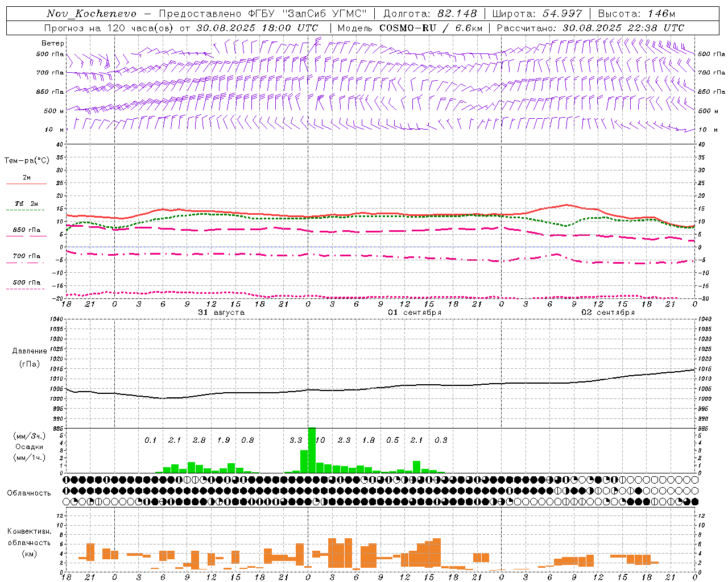This screenshot has height=582, width=728.
Task: Click the precipitation value 2.3
Action: (344, 440)
